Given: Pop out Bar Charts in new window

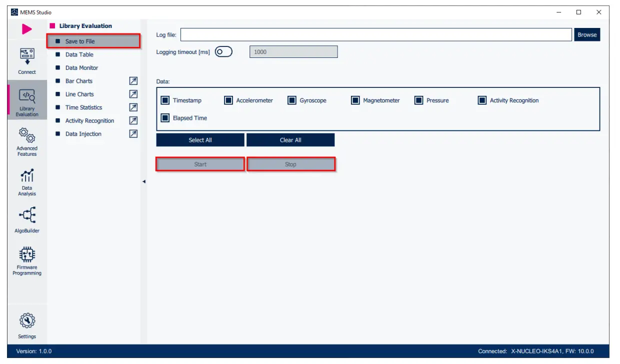Looking at the screenshot, I should 133,81.
